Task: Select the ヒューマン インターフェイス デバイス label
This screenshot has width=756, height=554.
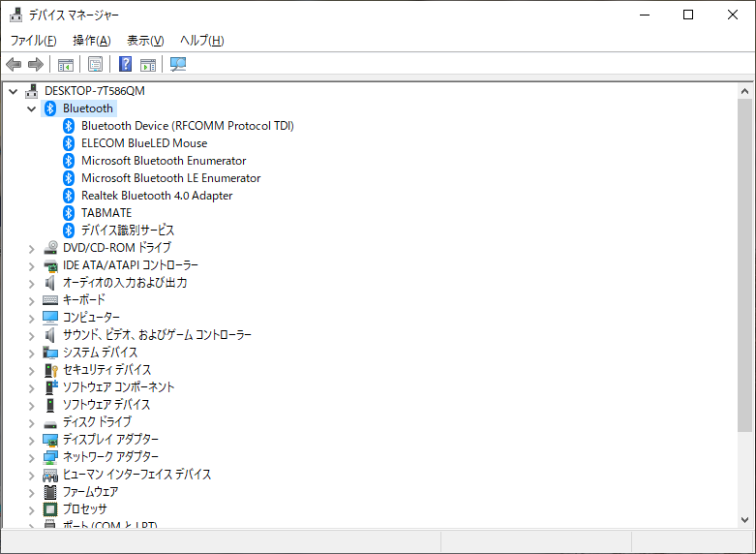Action: [136, 475]
